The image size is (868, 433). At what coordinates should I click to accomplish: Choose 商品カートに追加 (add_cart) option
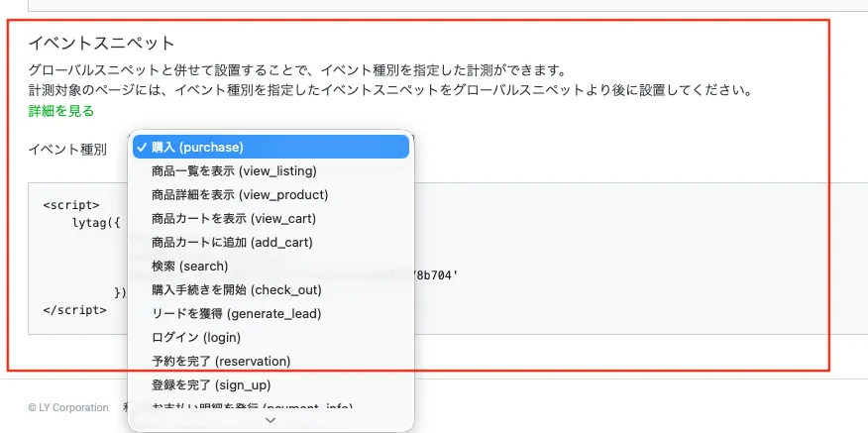point(232,242)
